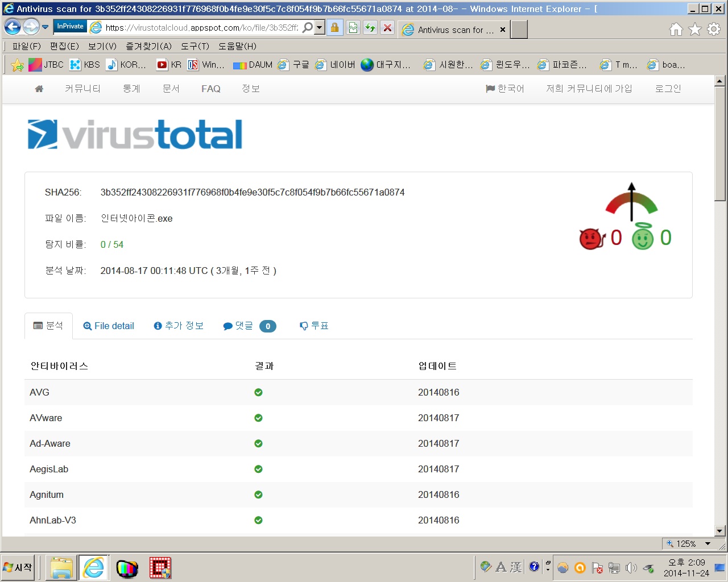Switch to the 댓글 tab
This screenshot has height=582, width=728.
coord(249,326)
